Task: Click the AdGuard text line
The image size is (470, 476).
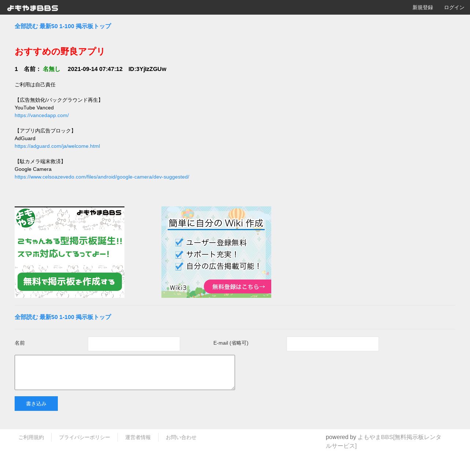Action: [x=25, y=138]
